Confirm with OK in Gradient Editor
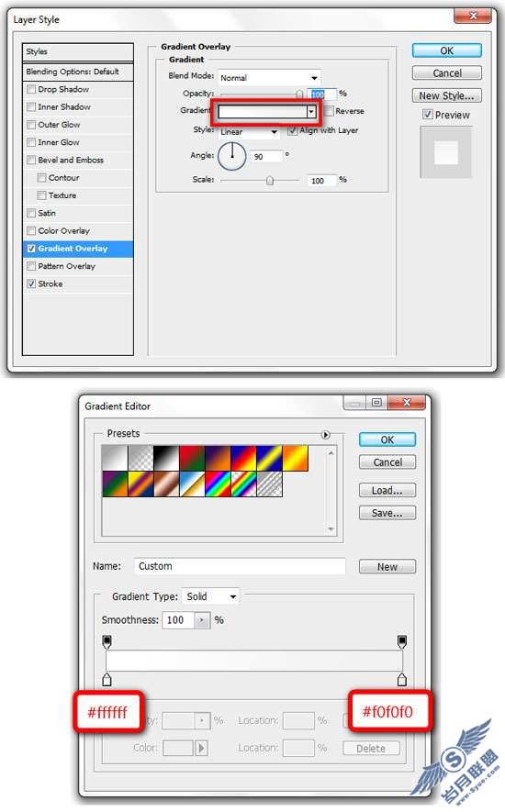 click(387, 439)
